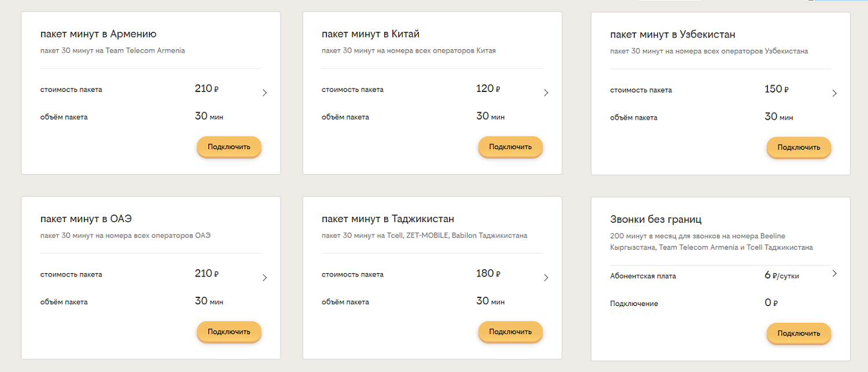The height and width of the screenshot is (372, 868).
Task: Click the 6 ₽/сутки subscription fee value
Action: click(782, 275)
